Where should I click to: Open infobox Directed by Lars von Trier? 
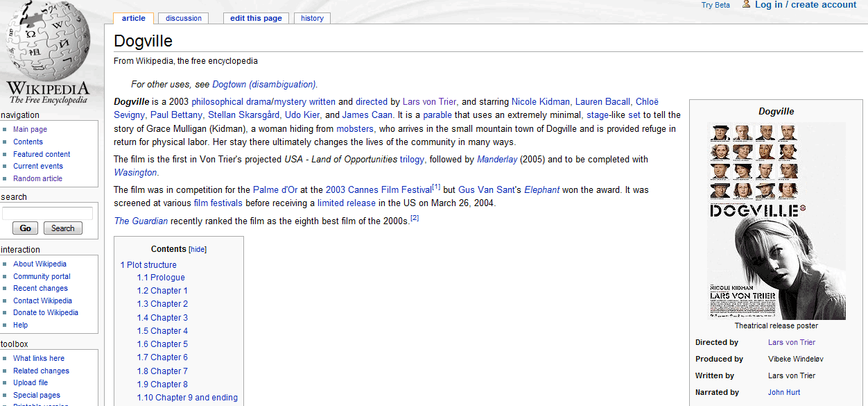792,342
